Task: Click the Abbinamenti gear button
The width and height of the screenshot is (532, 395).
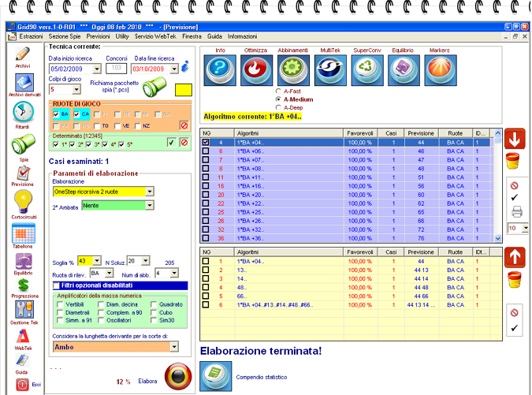Action: pyautogui.click(x=293, y=70)
